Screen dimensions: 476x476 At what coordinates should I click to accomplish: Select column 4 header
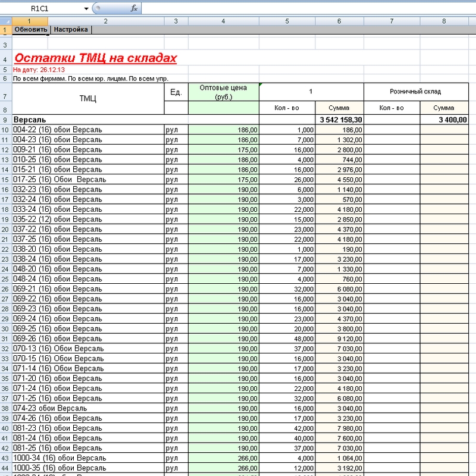point(223,21)
